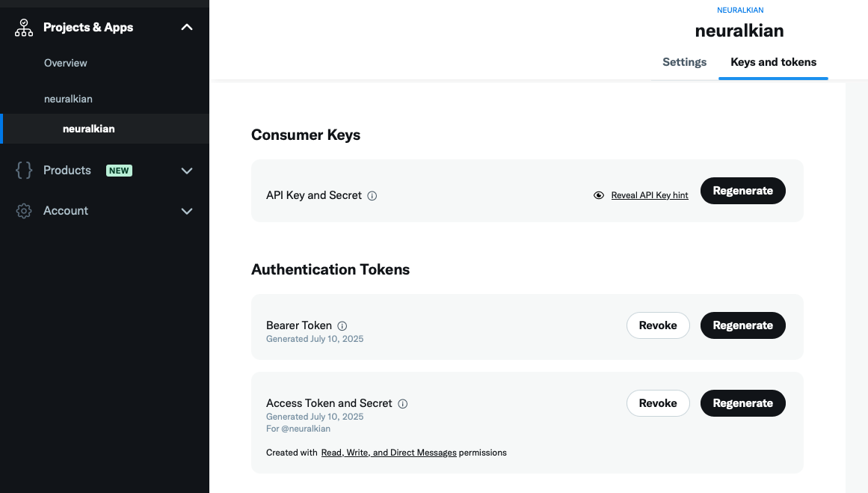Click info icon next to Bearer Token
The image size is (868, 493).
coord(342,326)
